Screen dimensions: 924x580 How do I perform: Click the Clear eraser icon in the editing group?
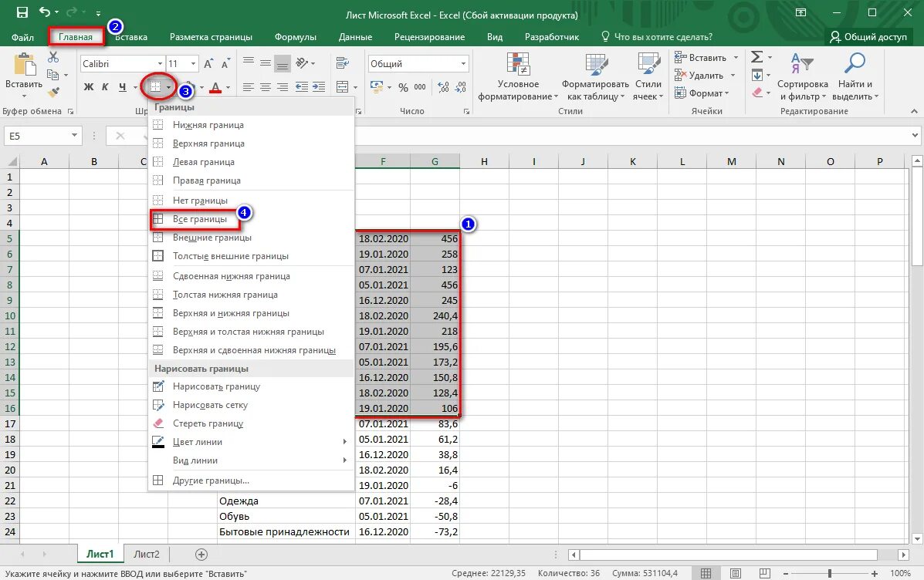(x=758, y=93)
